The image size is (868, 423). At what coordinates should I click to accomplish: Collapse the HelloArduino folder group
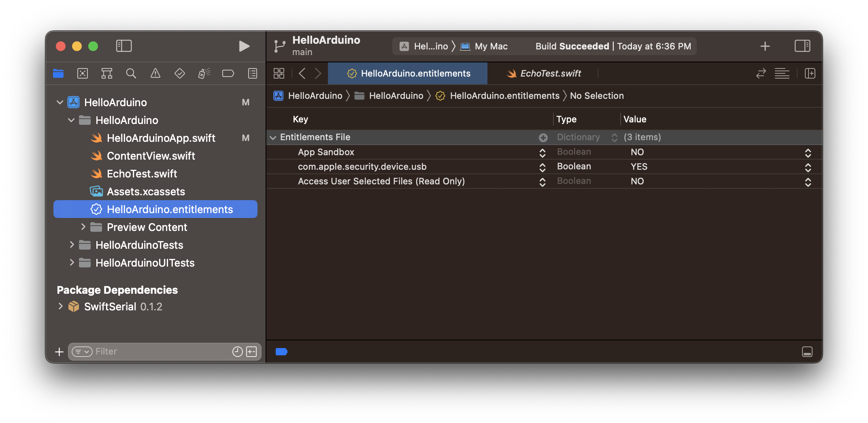(x=71, y=120)
